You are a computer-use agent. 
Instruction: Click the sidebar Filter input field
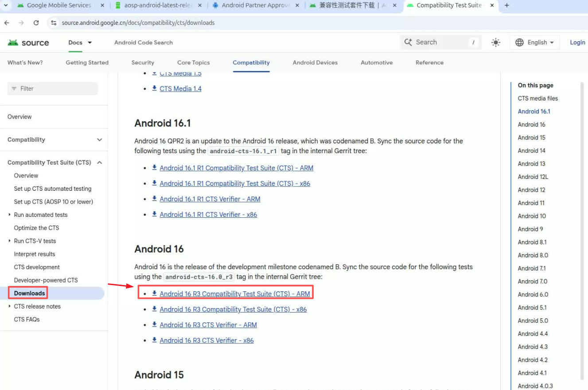pyautogui.click(x=53, y=89)
